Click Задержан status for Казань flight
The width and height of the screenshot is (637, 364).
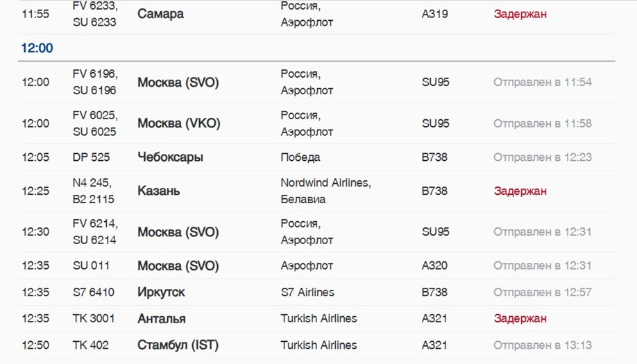click(x=520, y=191)
